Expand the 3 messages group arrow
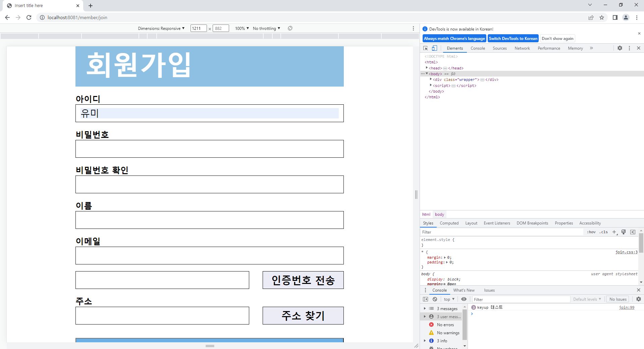The width and height of the screenshot is (644, 349). [x=425, y=309]
